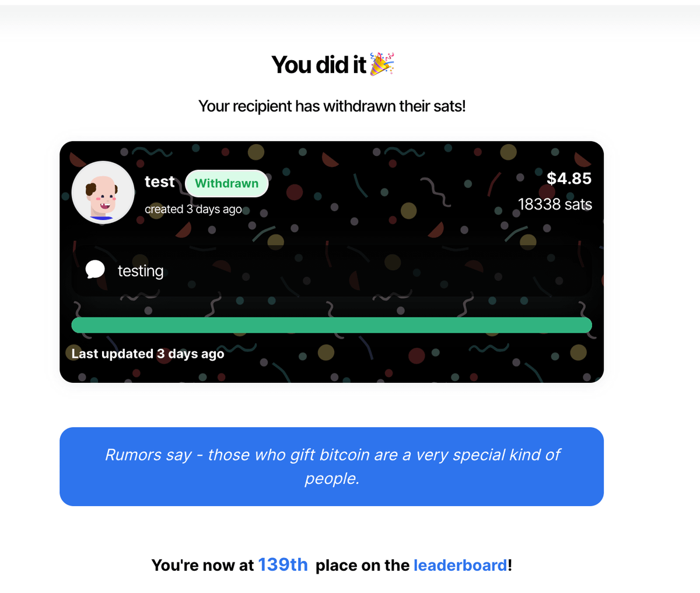Select the green Withdrawn status badge
The width and height of the screenshot is (700, 593).
pyautogui.click(x=226, y=183)
